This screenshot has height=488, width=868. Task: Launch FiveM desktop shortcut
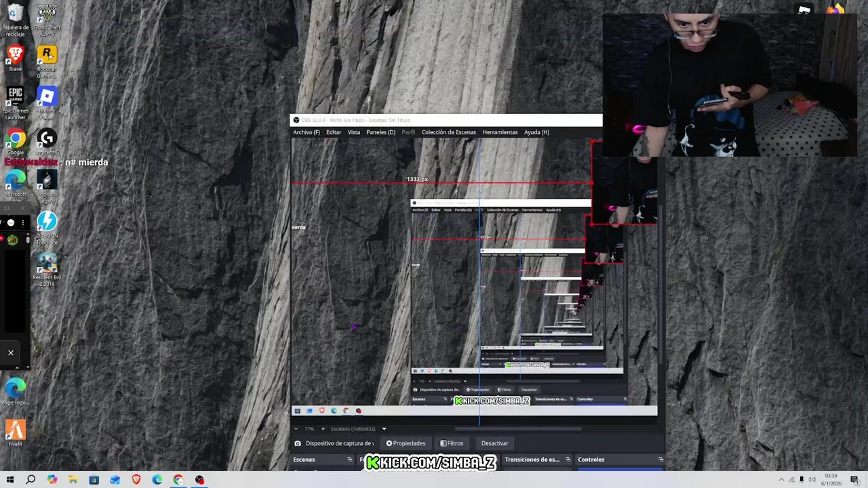coord(15,433)
